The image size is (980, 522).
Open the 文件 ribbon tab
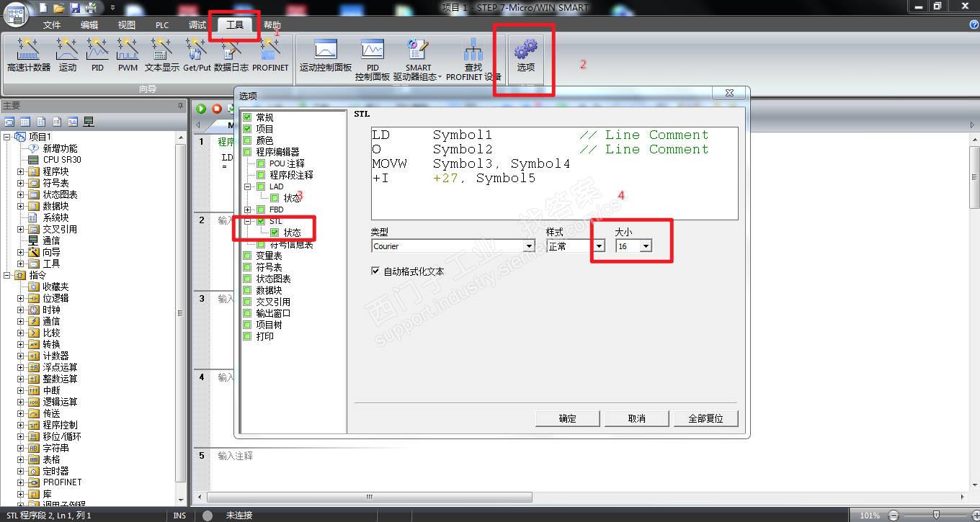(52, 24)
